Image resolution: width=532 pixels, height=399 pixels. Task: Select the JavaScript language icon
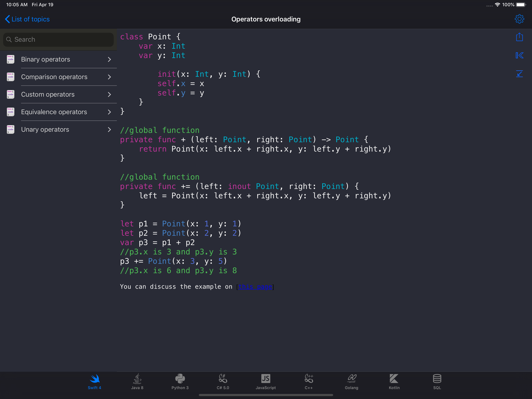click(x=266, y=381)
